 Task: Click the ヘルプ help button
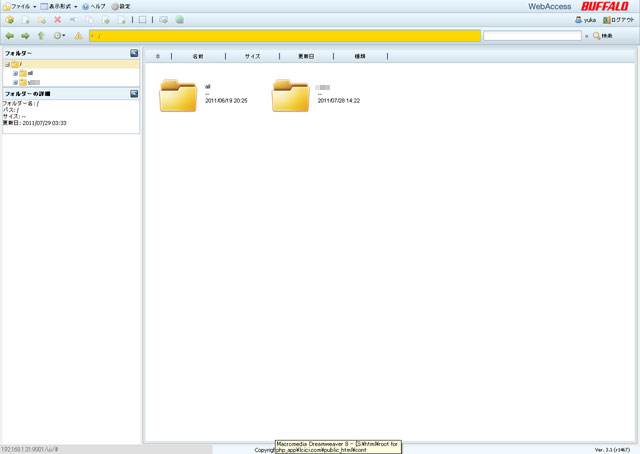point(94,6)
